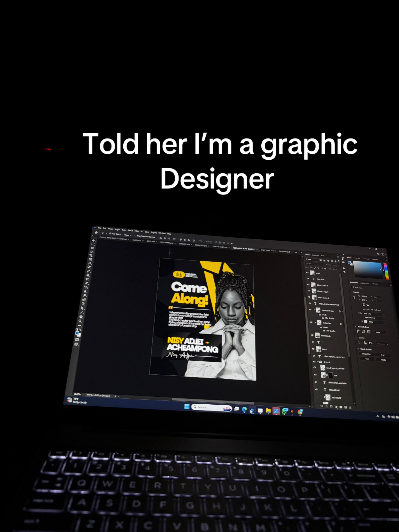
Task: Click the create new group folder icon
Action: 341,407
